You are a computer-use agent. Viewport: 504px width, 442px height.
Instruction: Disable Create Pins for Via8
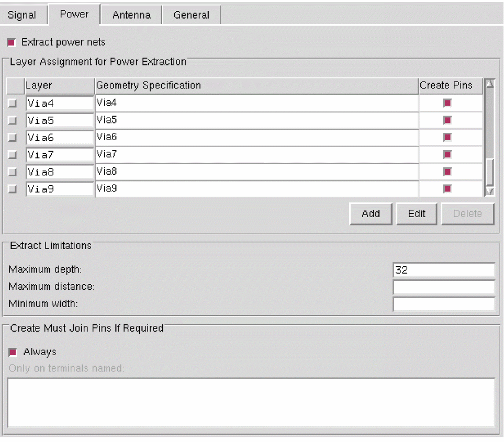pyautogui.click(x=447, y=172)
